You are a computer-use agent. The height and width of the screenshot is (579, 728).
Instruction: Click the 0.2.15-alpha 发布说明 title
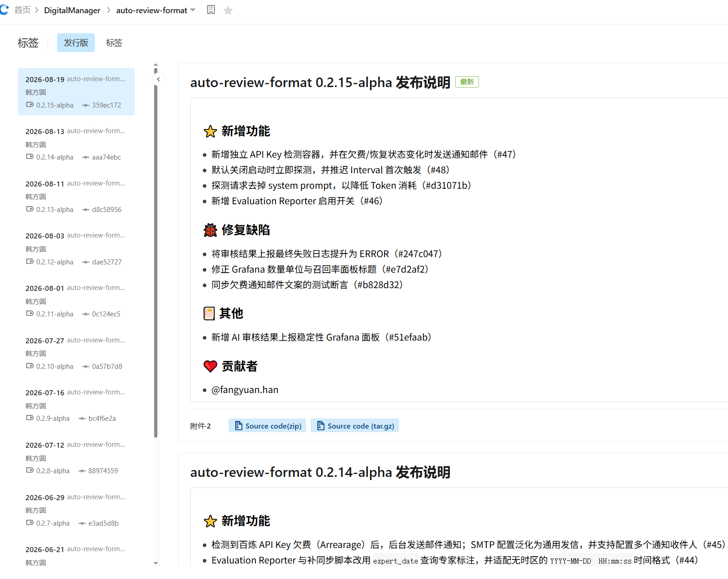[320, 83]
